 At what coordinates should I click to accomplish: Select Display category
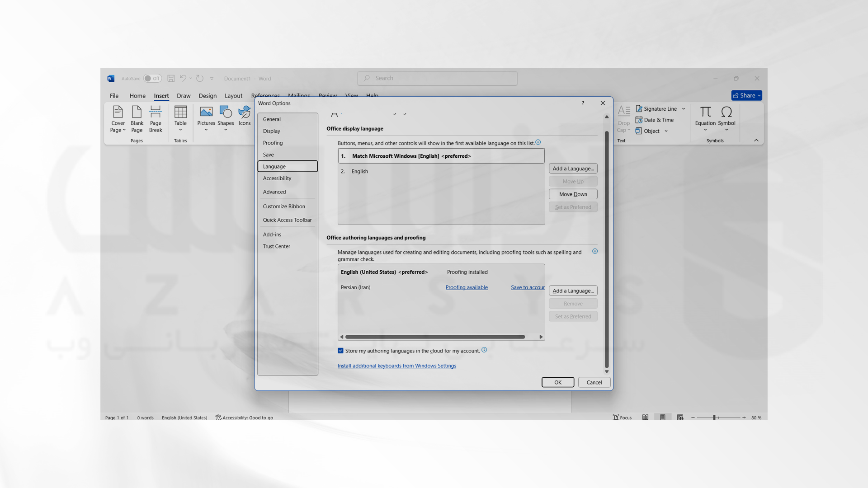click(288, 131)
